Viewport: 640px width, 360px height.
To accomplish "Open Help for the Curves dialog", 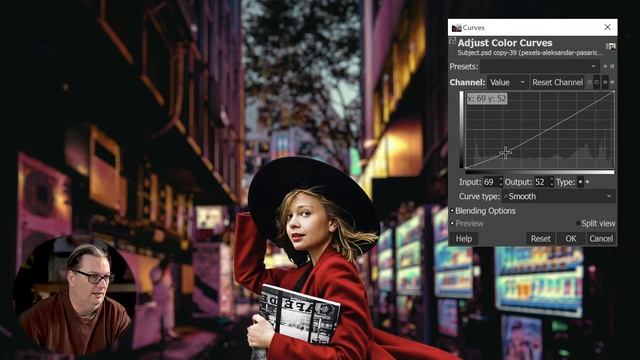I will pos(464,239).
